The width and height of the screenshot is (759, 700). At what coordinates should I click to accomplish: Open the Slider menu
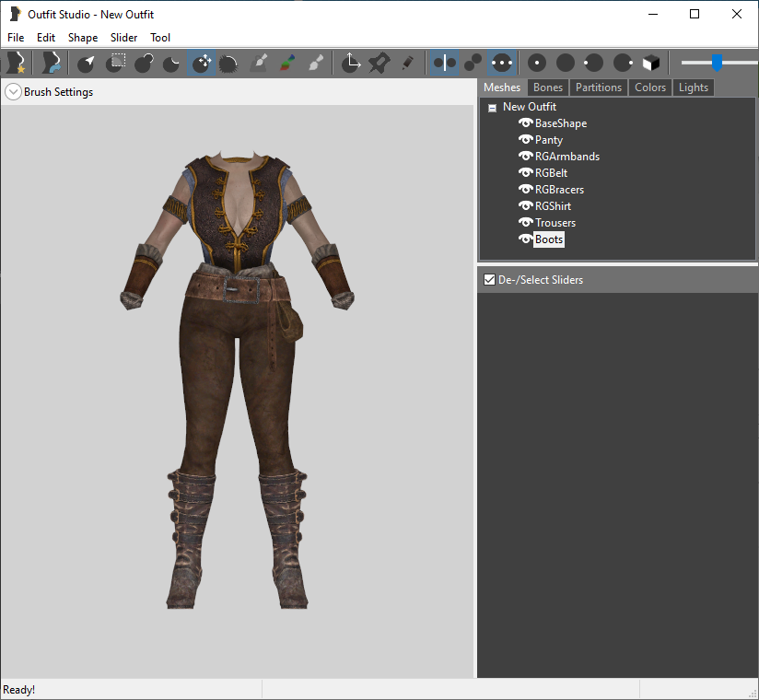124,38
